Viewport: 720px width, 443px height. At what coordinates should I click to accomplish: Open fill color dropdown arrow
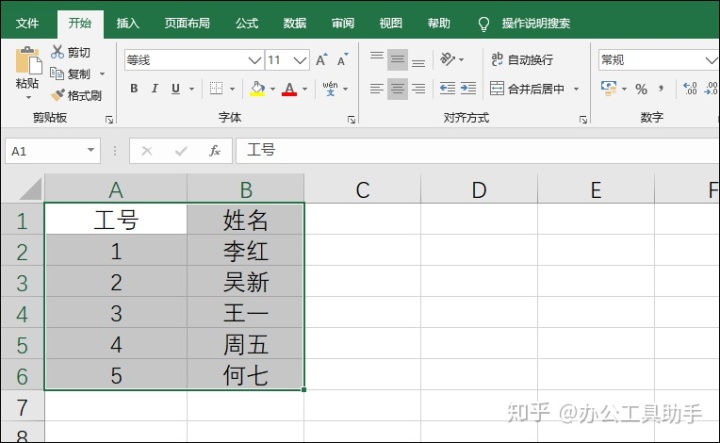272,89
